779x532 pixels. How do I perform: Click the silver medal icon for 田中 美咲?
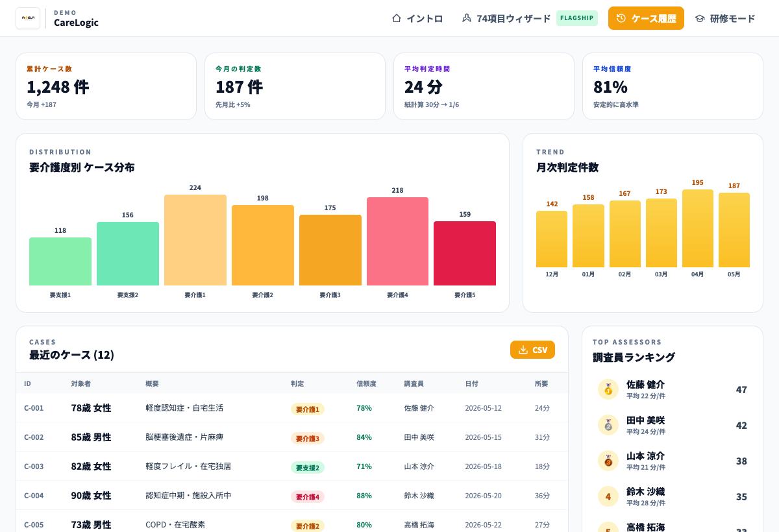[x=608, y=425]
